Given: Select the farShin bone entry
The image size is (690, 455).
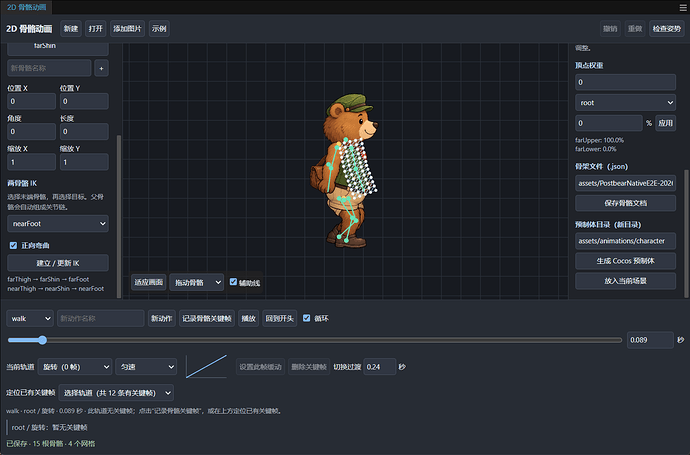Looking at the screenshot, I should 58,47.
